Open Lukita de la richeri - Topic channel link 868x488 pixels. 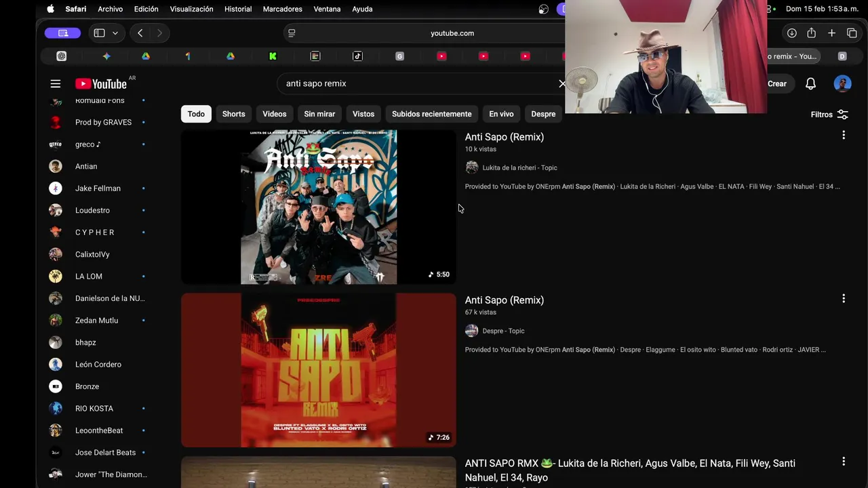coord(519,167)
